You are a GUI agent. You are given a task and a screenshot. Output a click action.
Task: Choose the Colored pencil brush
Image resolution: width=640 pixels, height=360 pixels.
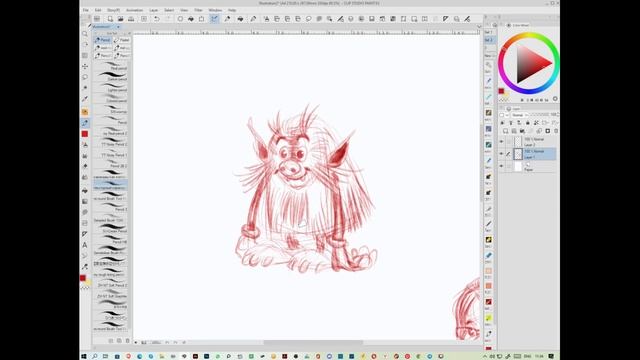(x=111, y=98)
